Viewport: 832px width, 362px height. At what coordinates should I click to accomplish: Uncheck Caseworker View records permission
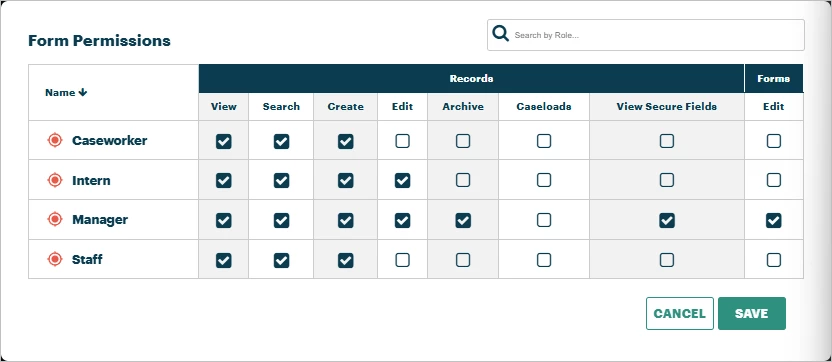[223, 141]
